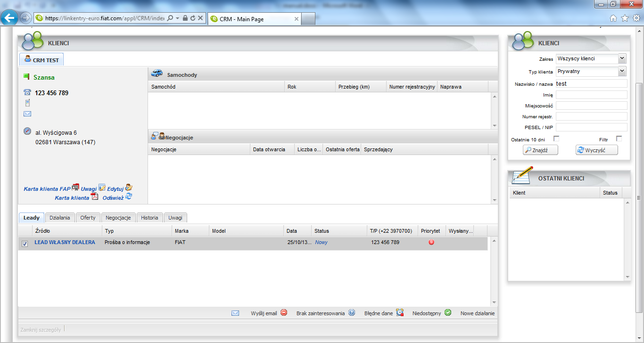This screenshot has width=644, height=343.
Task: Click the browser address bar URL
Action: click(105, 18)
